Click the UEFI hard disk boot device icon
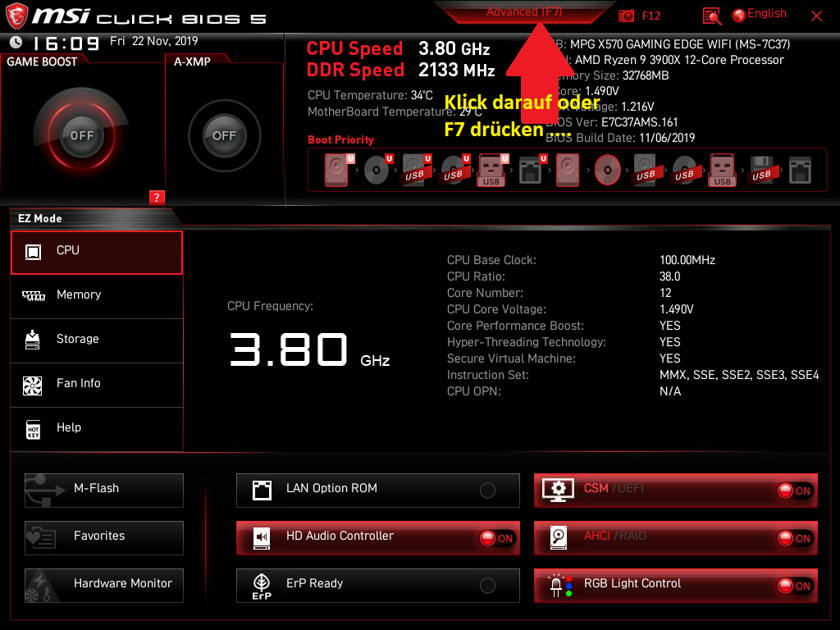This screenshot has width=840, height=630. pyautogui.click(x=338, y=170)
